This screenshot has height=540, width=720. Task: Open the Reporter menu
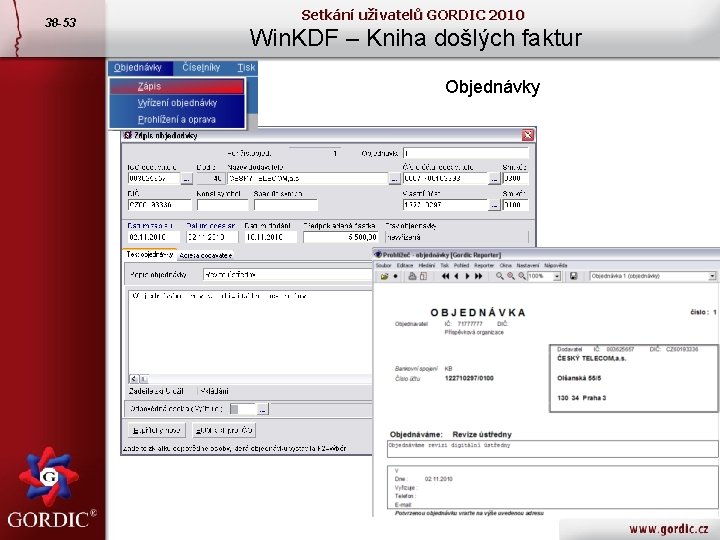point(484,265)
